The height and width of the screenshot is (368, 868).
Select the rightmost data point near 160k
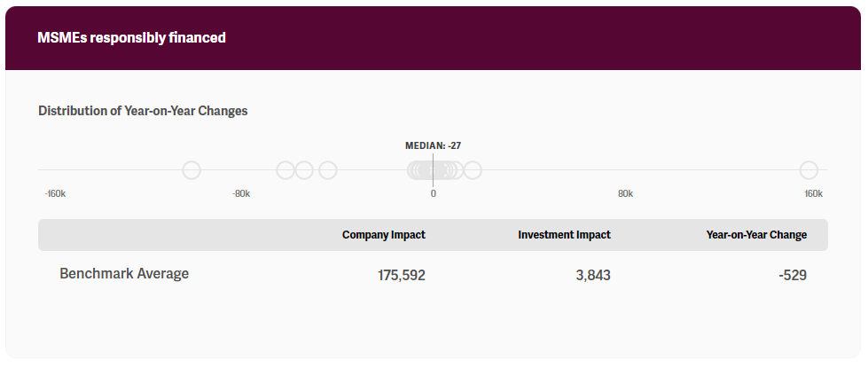(x=809, y=170)
